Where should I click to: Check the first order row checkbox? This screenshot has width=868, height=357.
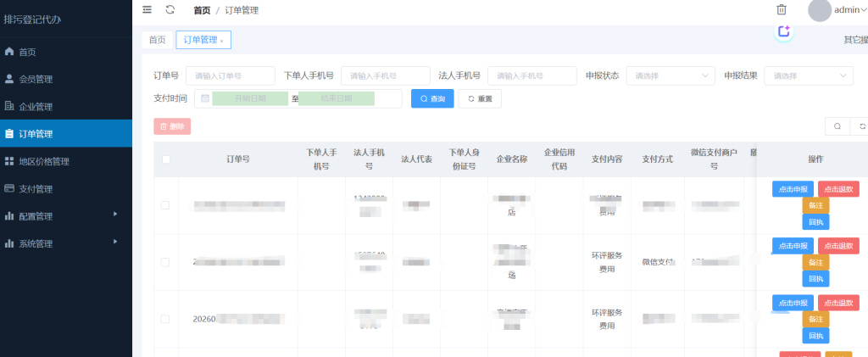[x=165, y=205]
